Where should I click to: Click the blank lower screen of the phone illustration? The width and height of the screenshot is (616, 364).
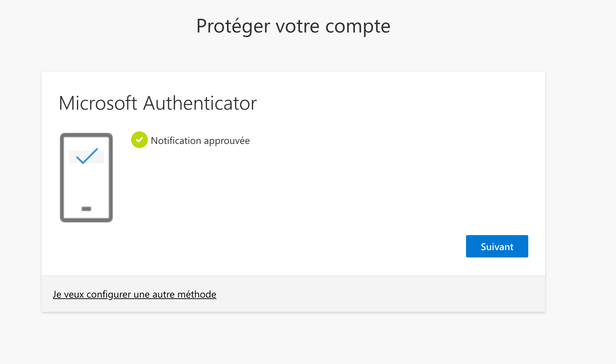[x=86, y=185]
